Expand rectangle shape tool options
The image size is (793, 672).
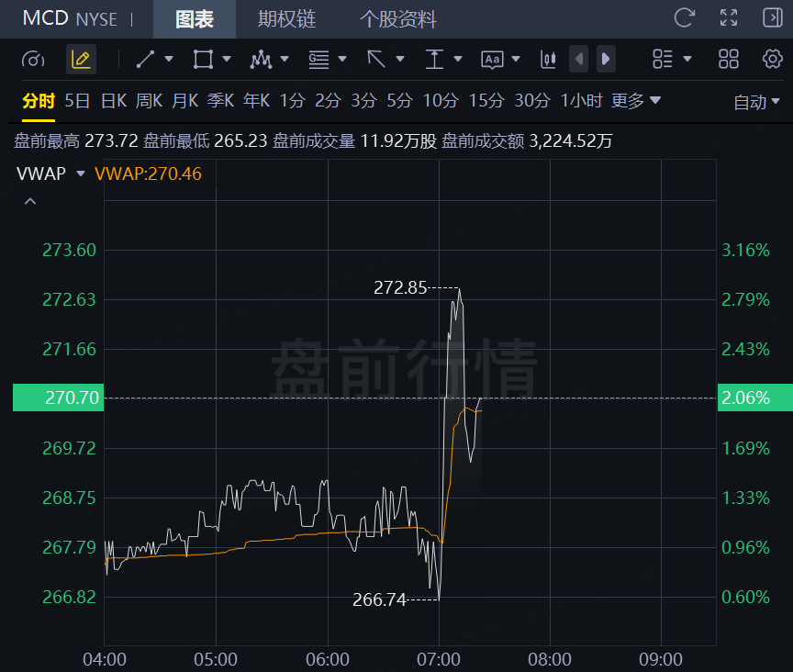[x=227, y=59]
